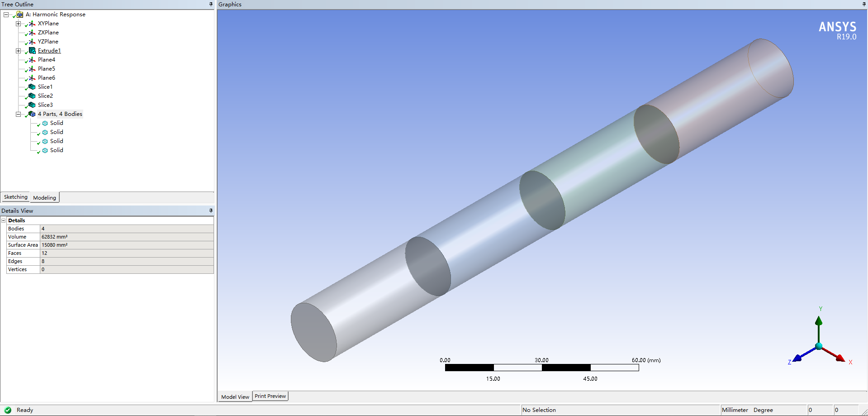This screenshot has height=416, width=868.
Task: Click the Harmonic Response root node icon
Action: (x=20, y=14)
